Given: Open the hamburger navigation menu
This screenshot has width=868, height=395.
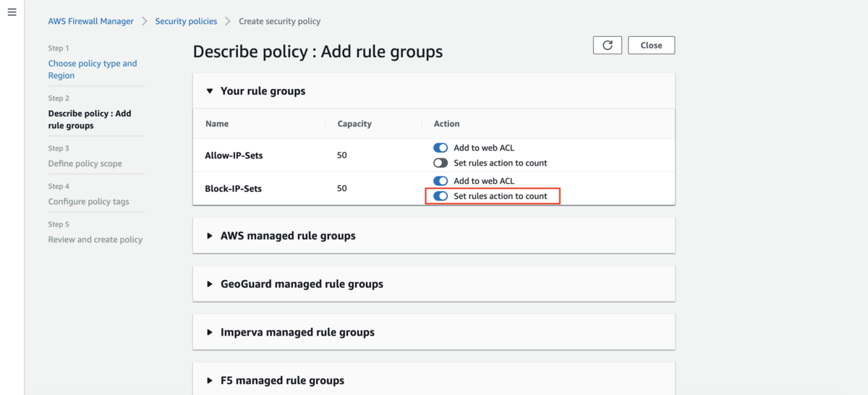Looking at the screenshot, I should click(x=12, y=12).
